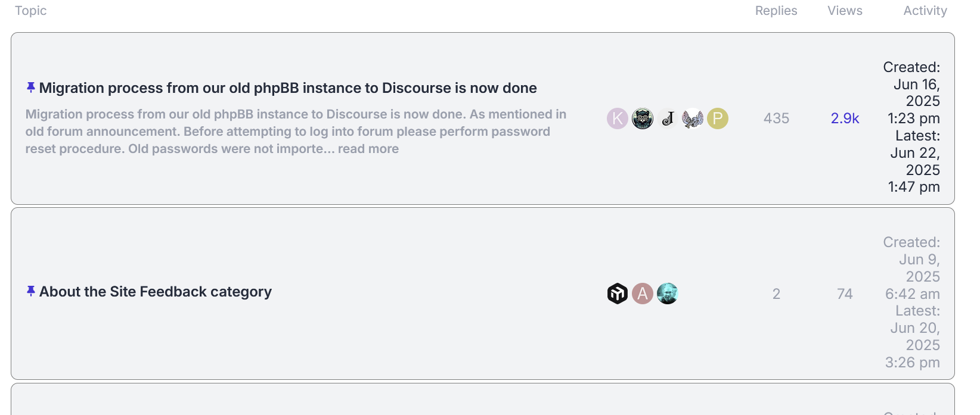Click 'read more' on the migration excerpt
980x415 pixels.
click(368, 149)
